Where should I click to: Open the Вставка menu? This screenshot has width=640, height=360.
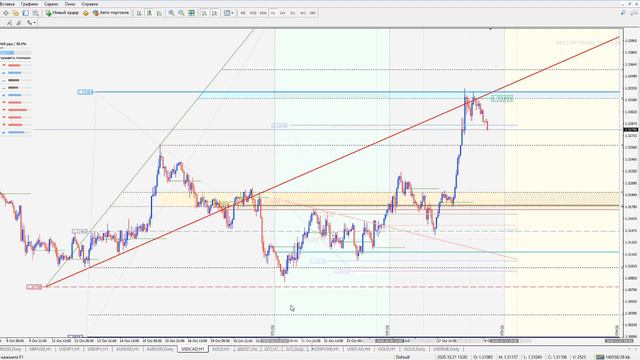7,4
